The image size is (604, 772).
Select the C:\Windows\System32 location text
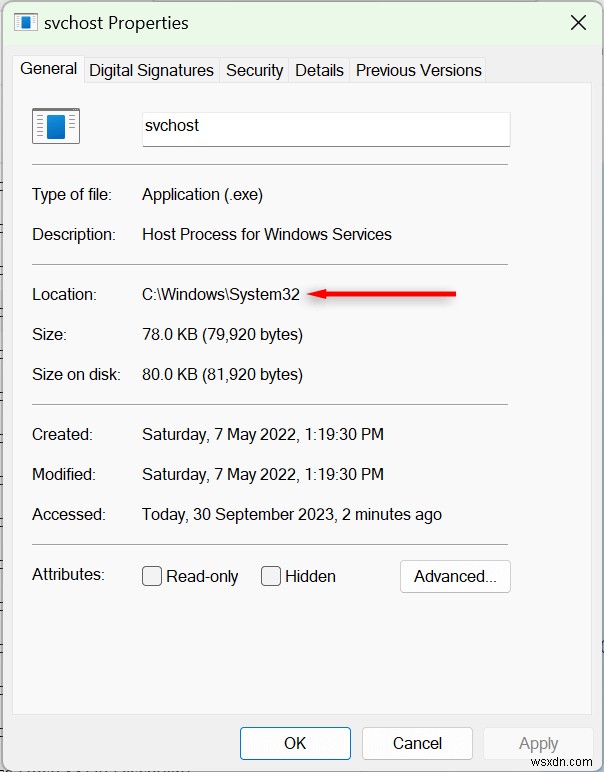pyautogui.click(x=221, y=294)
